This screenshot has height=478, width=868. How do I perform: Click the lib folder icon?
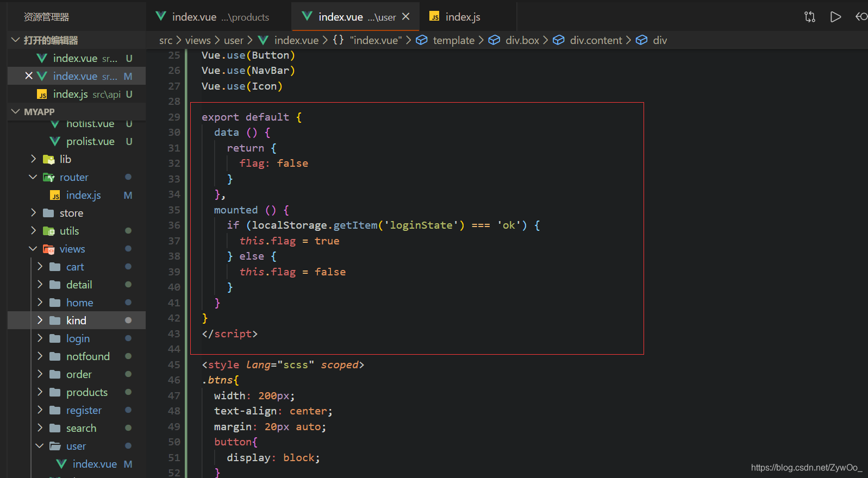point(49,159)
